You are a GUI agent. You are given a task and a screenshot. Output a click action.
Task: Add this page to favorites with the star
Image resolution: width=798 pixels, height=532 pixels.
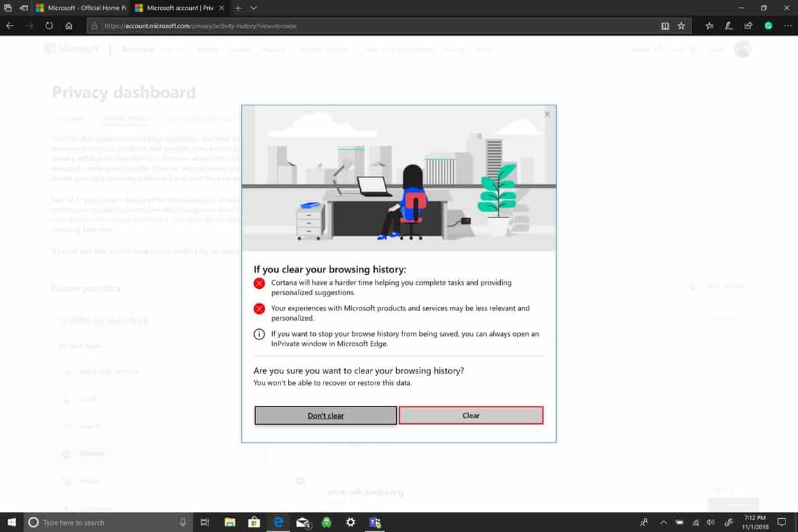point(681,26)
